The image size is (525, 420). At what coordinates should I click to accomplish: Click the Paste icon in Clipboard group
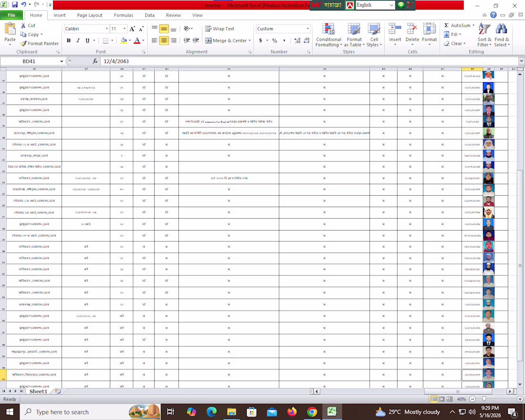(x=10, y=29)
